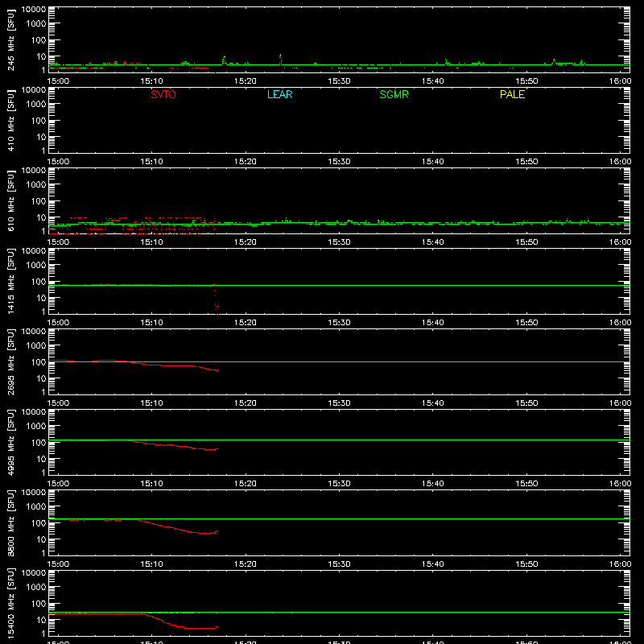Select the 4995 MHz [SFU] axis title
Viewport: 644px width, 644px height.
pos(10,442)
